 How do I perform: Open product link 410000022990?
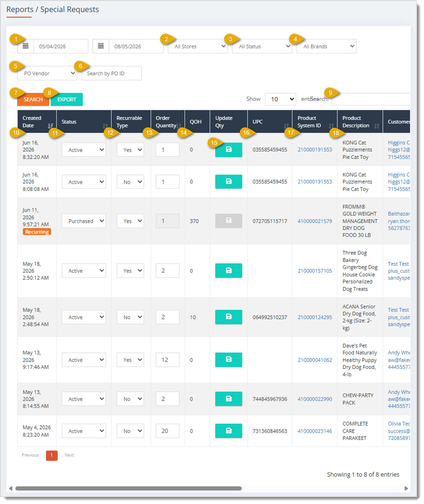(315, 399)
